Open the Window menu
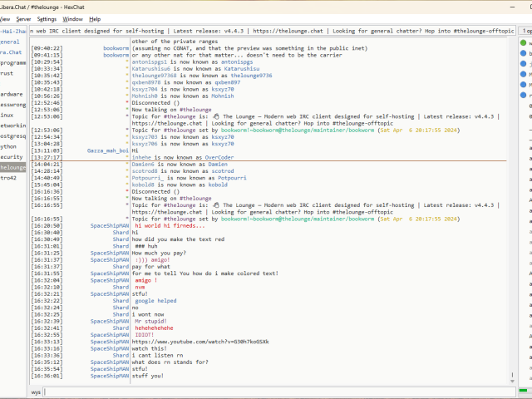The height and width of the screenshot is (399, 532). coord(72,18)
